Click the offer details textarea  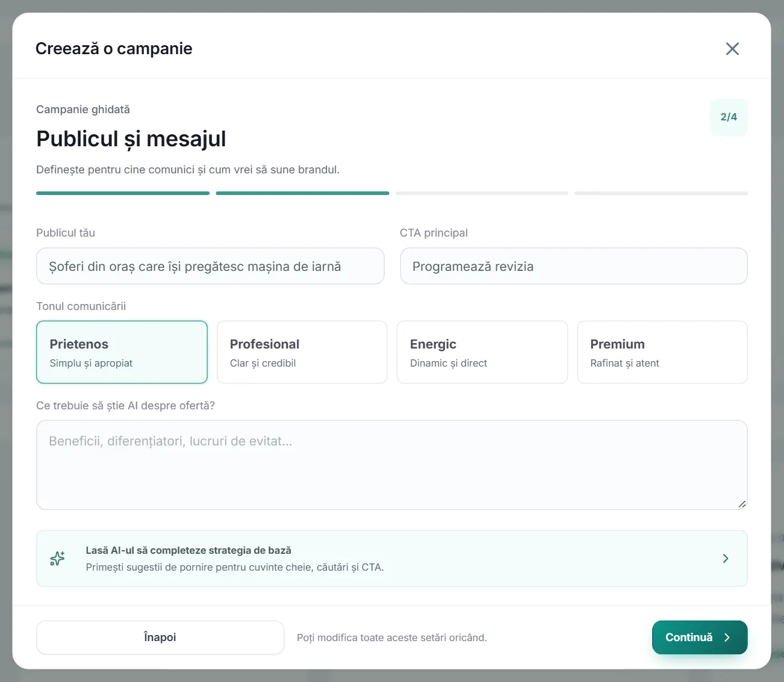tap(392, 465)
